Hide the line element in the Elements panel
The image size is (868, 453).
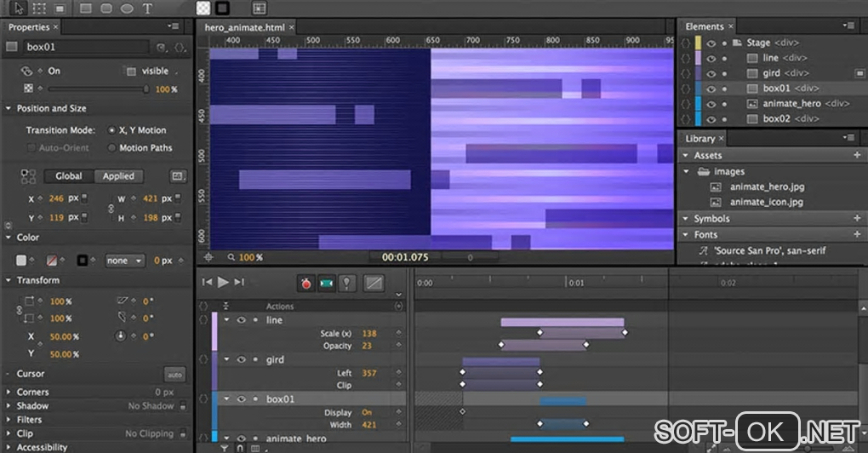tap(711, 58)
